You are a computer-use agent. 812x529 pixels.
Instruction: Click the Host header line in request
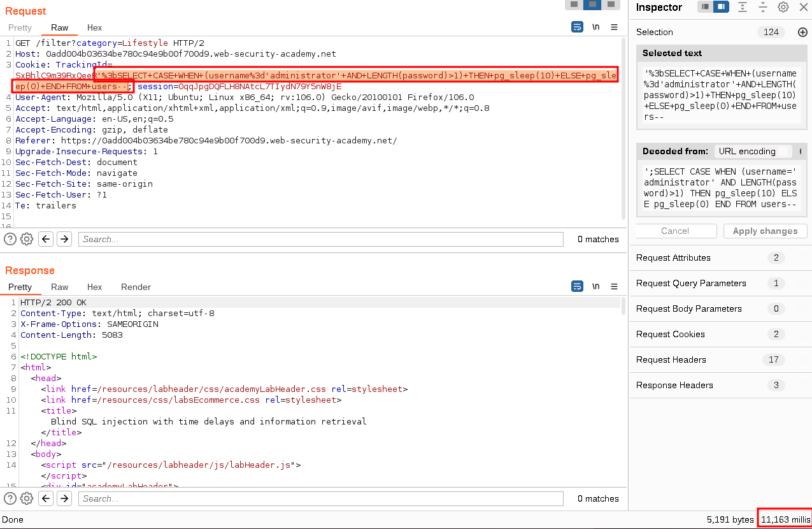(175, 54)
